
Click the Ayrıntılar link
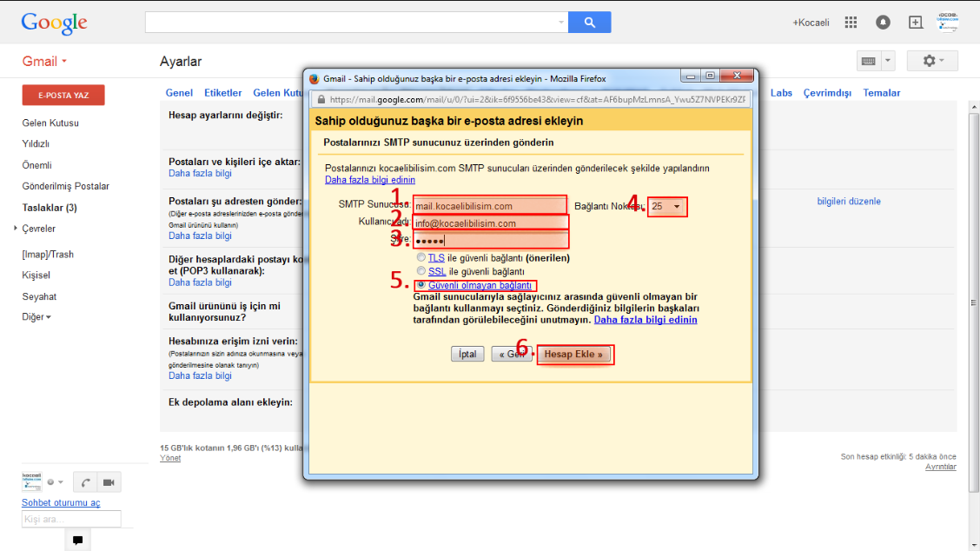(x=941, y=467)
